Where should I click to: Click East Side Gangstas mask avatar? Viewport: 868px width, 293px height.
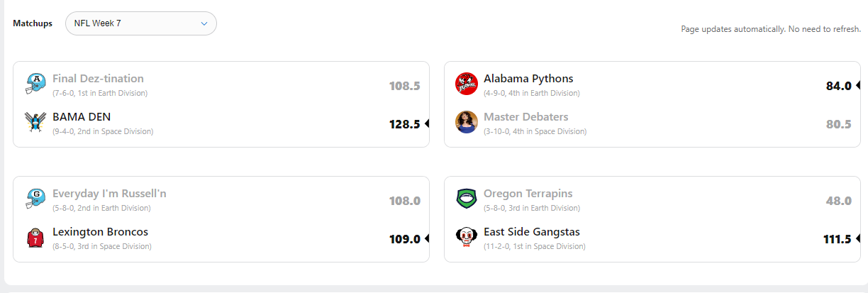point(466,237)
